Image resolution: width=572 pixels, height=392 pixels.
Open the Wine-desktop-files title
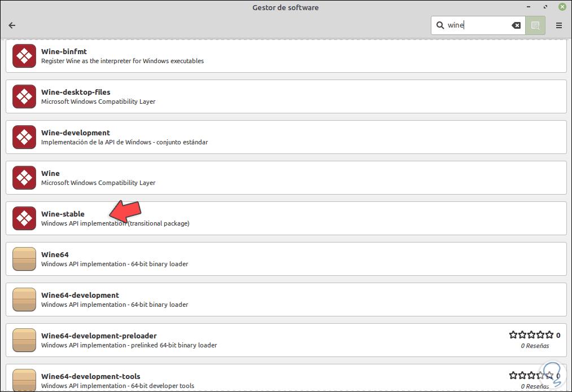76,92
